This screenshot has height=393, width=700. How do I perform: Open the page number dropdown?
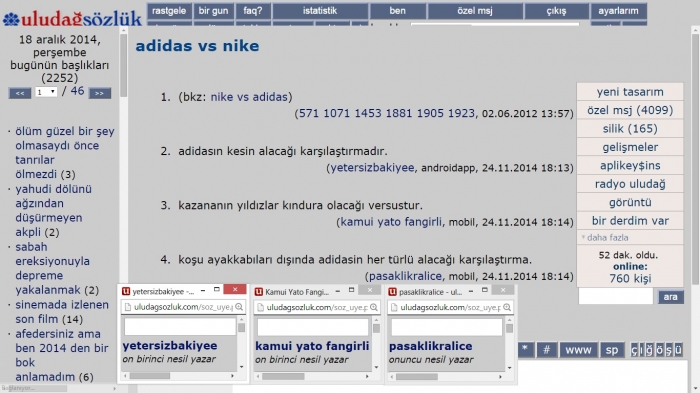pyautogui.click(x=46, y=92)
